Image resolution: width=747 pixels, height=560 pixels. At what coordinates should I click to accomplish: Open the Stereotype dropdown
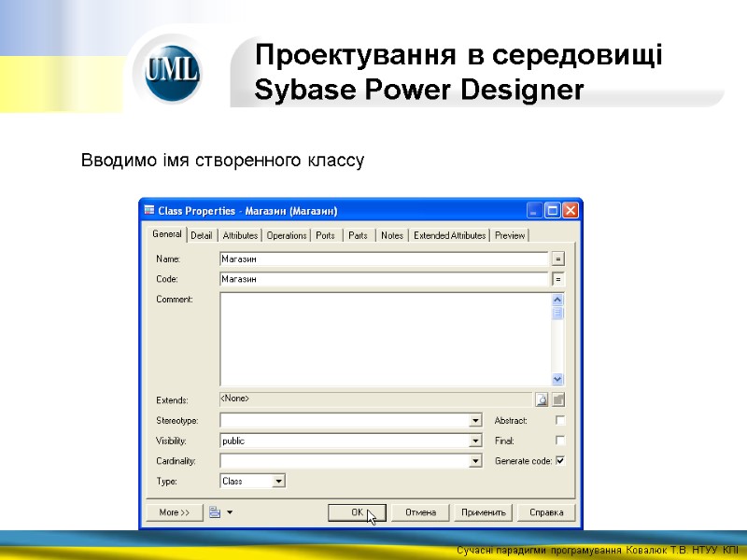pos(475,420)
